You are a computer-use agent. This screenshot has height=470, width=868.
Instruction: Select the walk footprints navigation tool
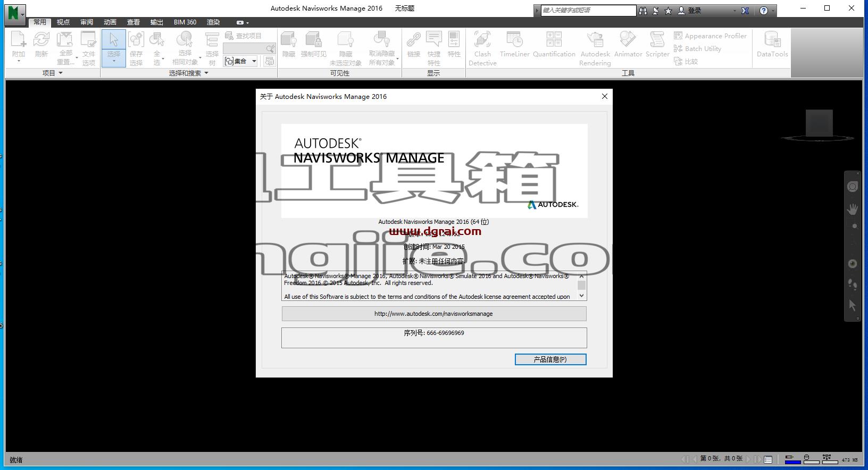pos(853,284)
